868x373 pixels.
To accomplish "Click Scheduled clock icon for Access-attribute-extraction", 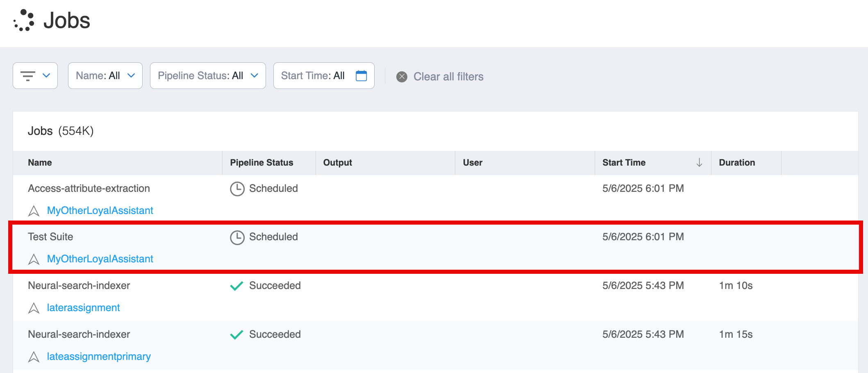I will tap(237, 189).
